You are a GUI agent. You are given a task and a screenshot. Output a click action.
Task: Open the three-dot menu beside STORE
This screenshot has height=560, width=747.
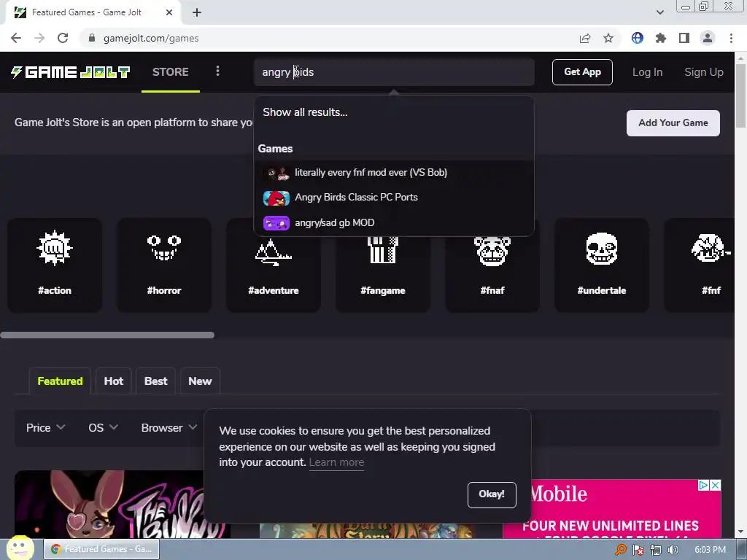pos(217,71)
